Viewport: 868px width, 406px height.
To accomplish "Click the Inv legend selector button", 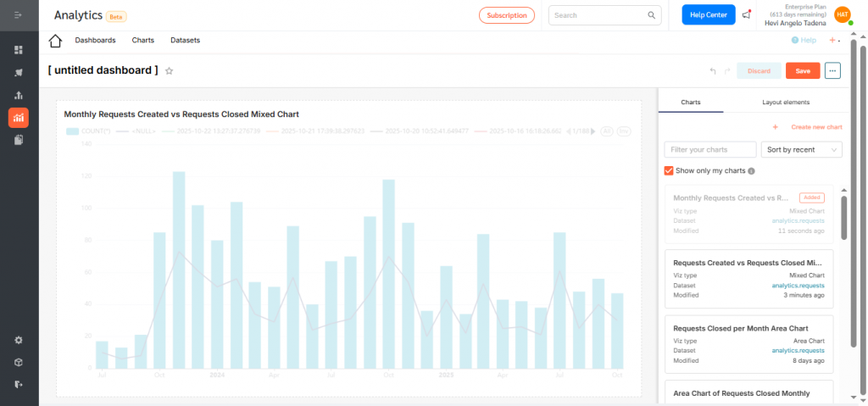I will (x=624, y=131).
